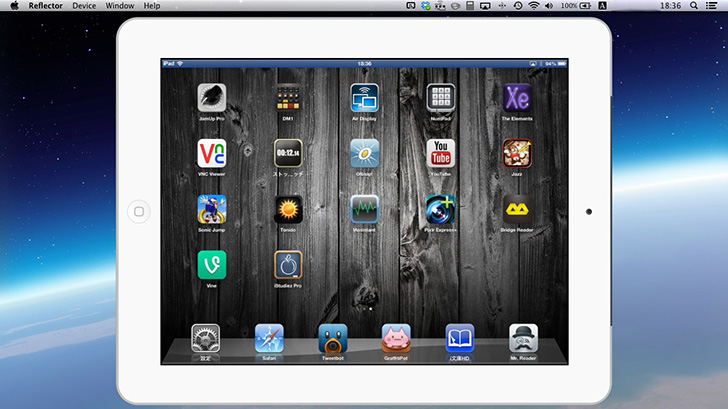
Task: Click the iPad status bar time
Action: pyautogui.click(x=364, y=64)
